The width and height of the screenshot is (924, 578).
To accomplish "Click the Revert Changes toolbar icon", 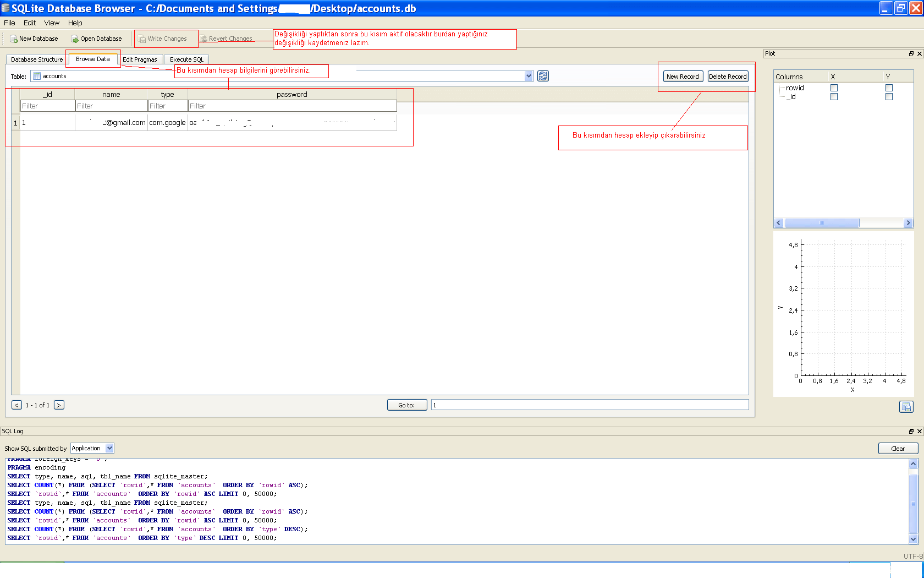I will (x=204, y=39).
